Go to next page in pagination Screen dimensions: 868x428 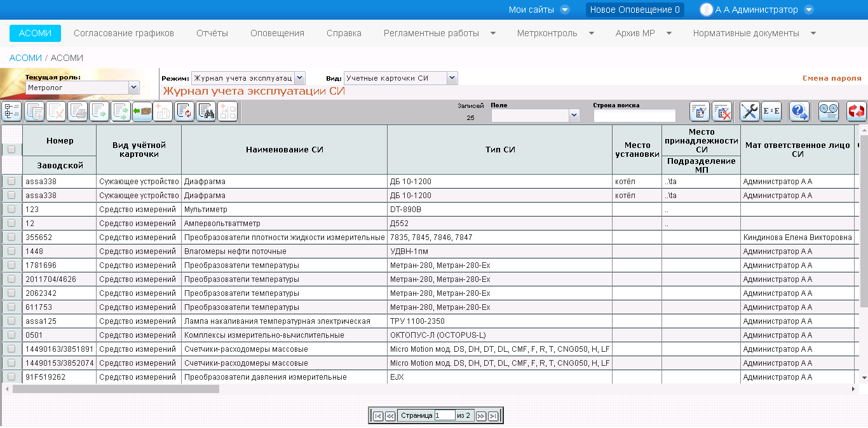(x=481, y=416)
